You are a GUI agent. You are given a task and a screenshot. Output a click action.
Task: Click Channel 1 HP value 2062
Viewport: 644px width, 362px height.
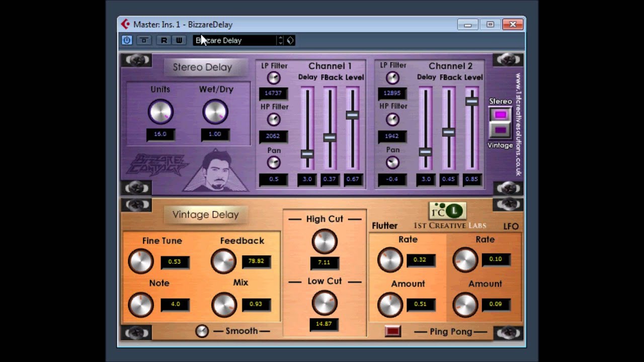273,136
